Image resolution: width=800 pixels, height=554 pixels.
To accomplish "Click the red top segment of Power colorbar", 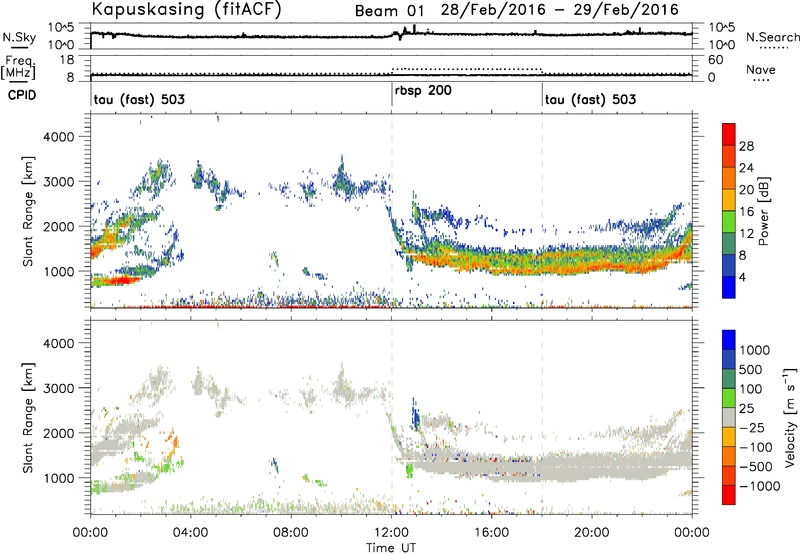I will pos(729,134).
